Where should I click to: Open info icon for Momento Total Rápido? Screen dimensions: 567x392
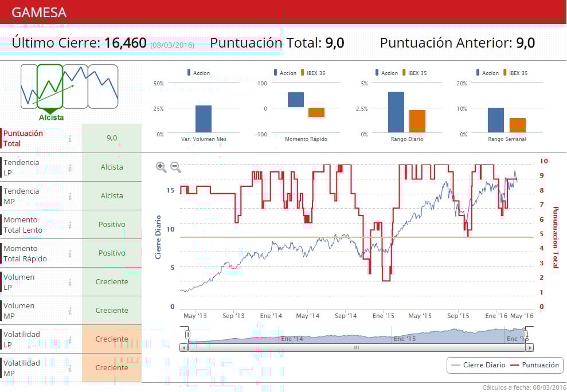click(70, 253)
